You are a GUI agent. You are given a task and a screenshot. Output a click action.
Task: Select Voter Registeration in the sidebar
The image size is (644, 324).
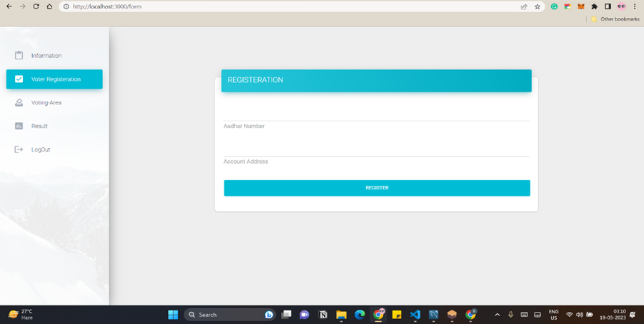pos(54,79)
